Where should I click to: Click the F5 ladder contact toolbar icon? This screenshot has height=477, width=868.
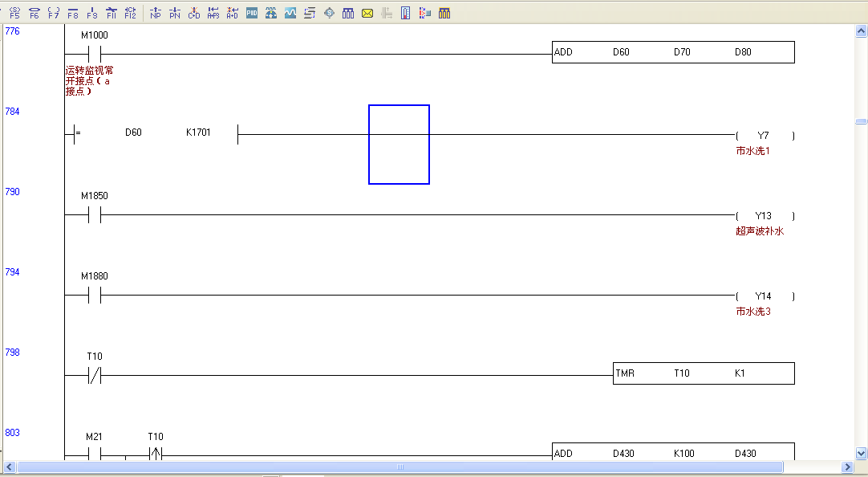(14, 13)
